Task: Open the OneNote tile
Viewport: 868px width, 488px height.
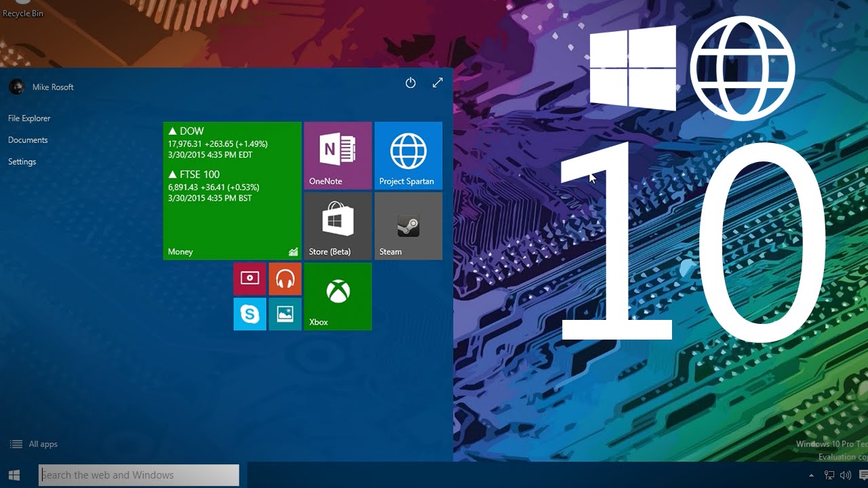Action: 338,155
